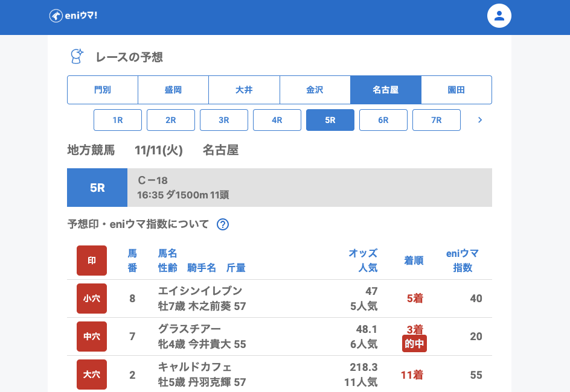570x392 pixels.
Task: Select race 1R button
Action: click(118, 120)
